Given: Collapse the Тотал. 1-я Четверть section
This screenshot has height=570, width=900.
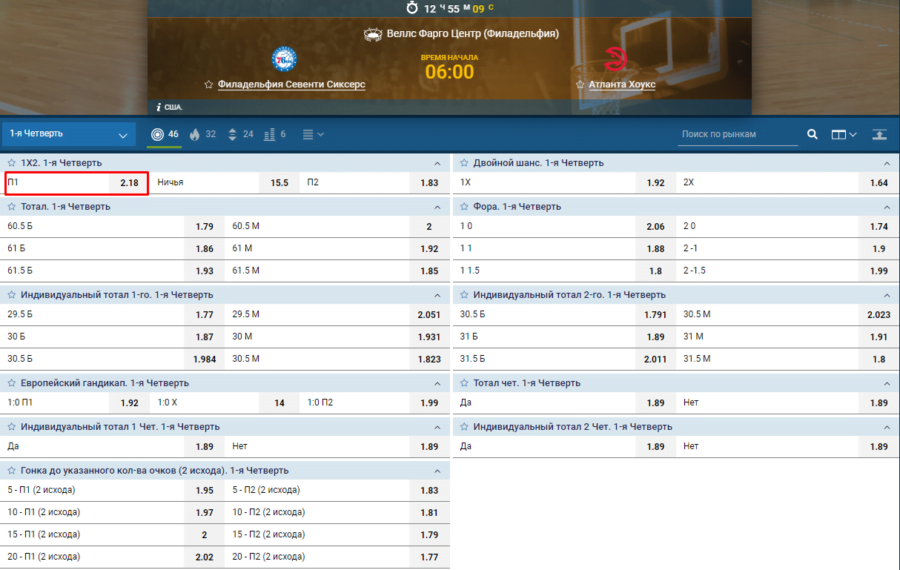Looking at the screenshot, I should click(437, 207).
